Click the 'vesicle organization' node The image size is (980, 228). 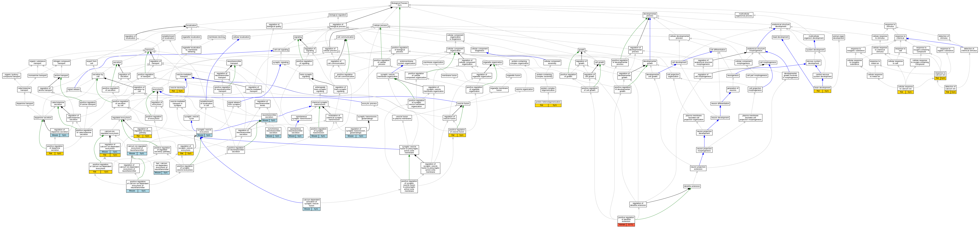pos(524,89)
